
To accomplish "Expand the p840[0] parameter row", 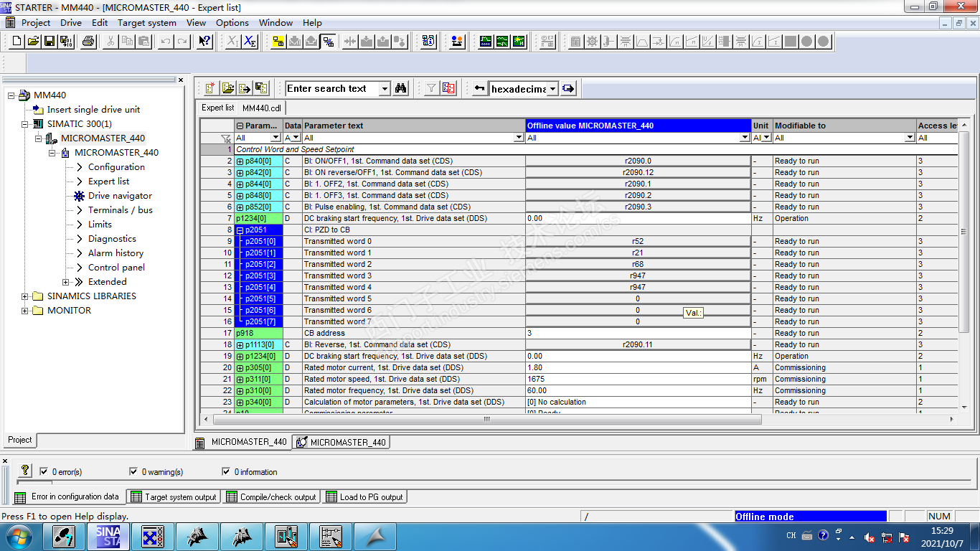I will pyautogui.click(x=240, y=161).
